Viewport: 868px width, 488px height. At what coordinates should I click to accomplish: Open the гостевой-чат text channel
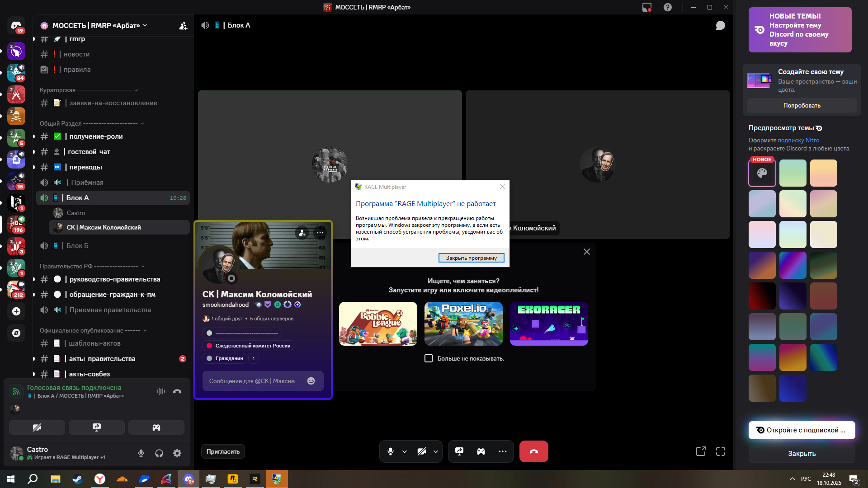coord(89,152)
